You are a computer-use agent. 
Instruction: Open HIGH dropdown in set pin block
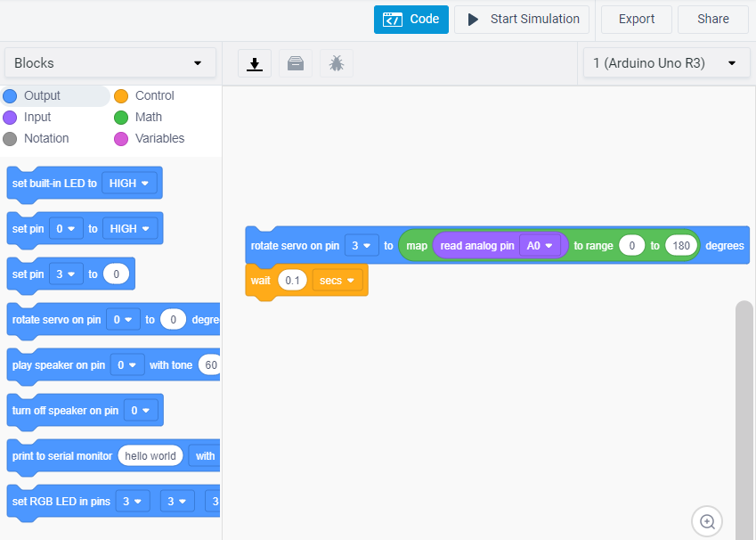point(130,229)
